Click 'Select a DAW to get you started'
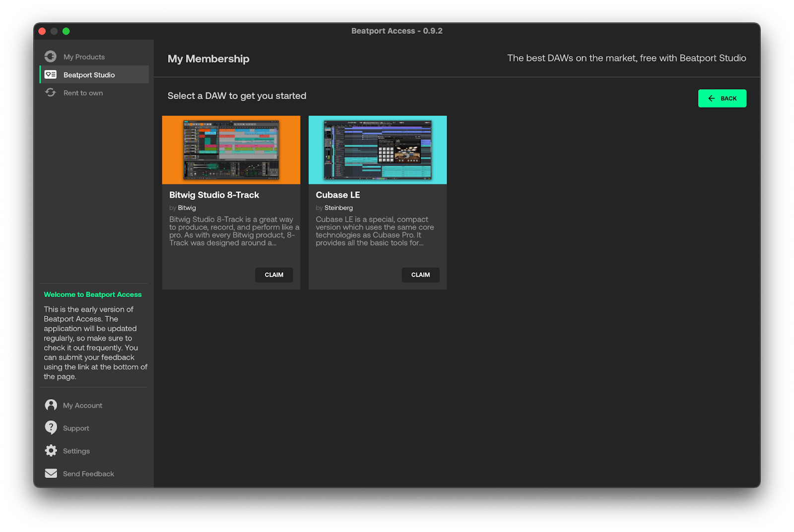 (x=237, y=96)
